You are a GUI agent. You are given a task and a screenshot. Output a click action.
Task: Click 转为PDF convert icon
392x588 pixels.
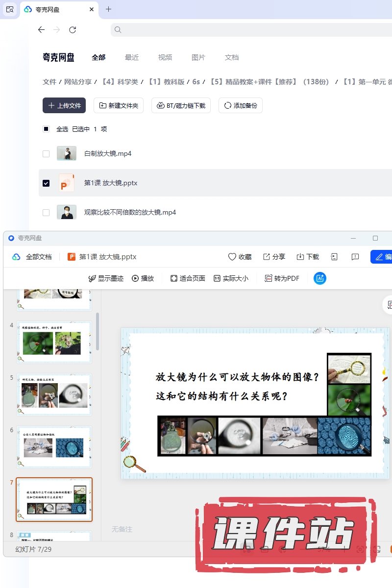click(x=268, y=278)
